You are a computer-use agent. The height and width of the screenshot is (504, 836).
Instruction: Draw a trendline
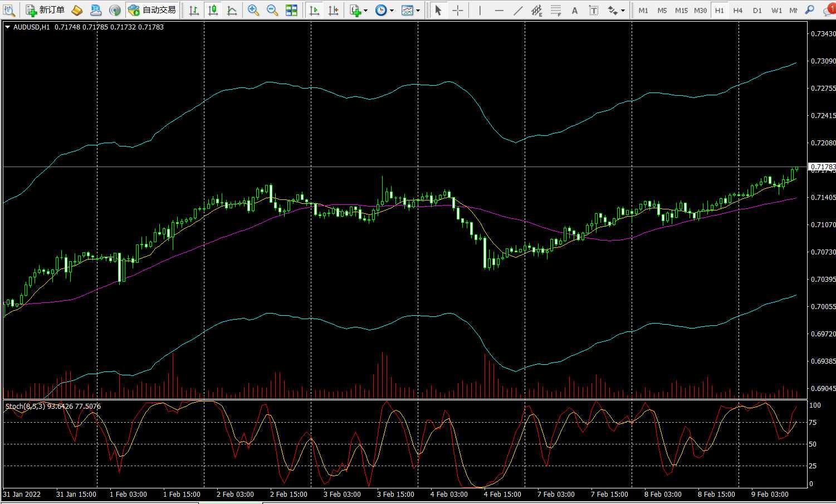tap(518, 10)
